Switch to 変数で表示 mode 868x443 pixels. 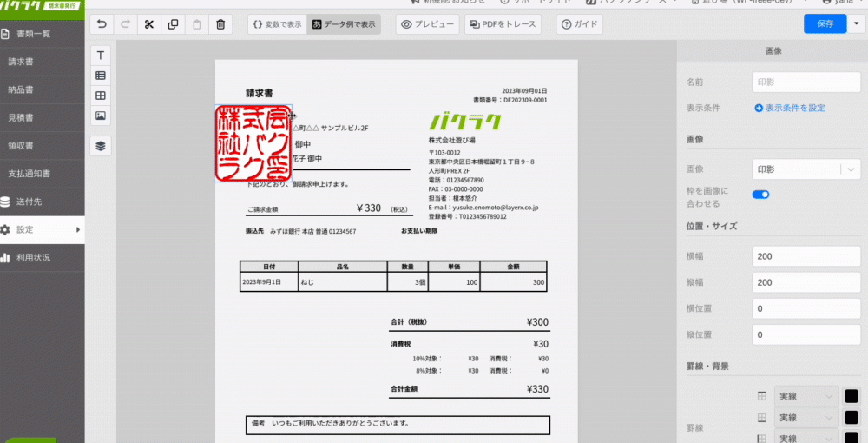278,24
